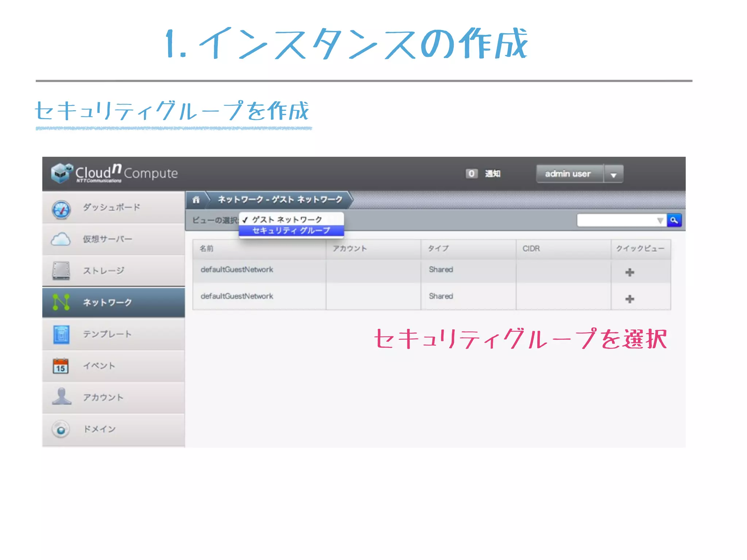Open quick view plus for first defaultGuestNetwork

click(x=630, y=272)
